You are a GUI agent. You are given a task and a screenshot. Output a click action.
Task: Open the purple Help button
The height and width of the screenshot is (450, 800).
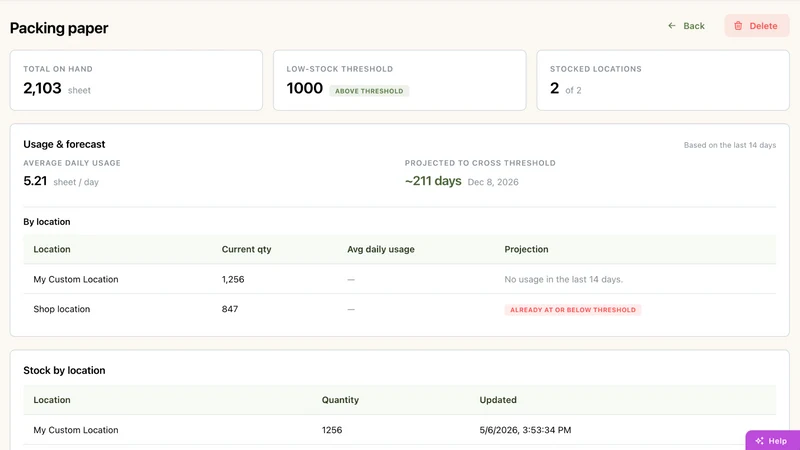click(772, 440)
